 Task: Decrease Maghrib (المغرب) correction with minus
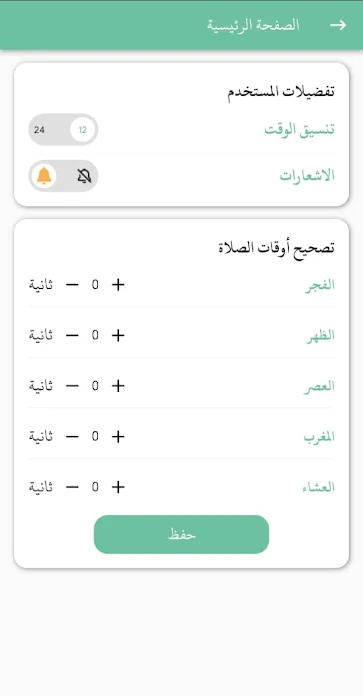click(x=72, y=437)
